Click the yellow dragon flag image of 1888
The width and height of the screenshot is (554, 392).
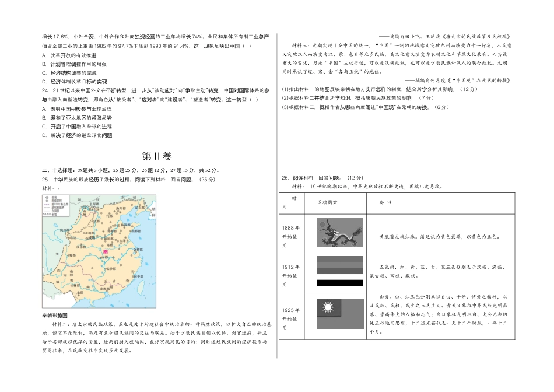(x=339, y=232)
